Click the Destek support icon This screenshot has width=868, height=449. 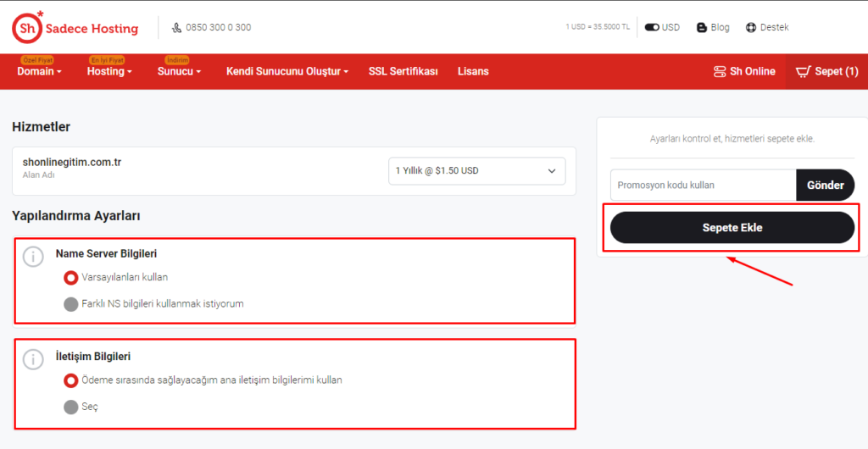751,27
